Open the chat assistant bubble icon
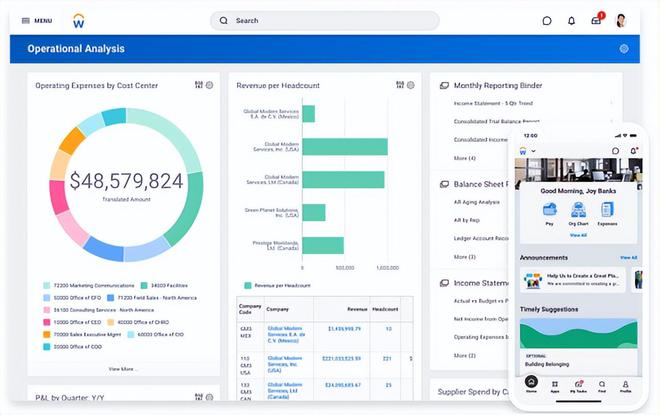660x415 pixels. click(x=547, y=21)
